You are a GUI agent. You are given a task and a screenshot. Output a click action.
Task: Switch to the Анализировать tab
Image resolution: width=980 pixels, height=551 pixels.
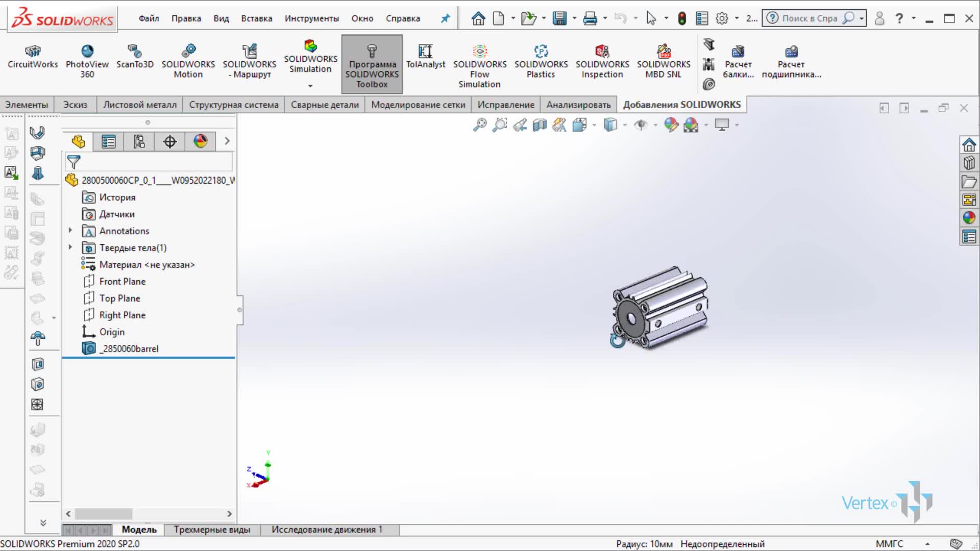point(578,105)
